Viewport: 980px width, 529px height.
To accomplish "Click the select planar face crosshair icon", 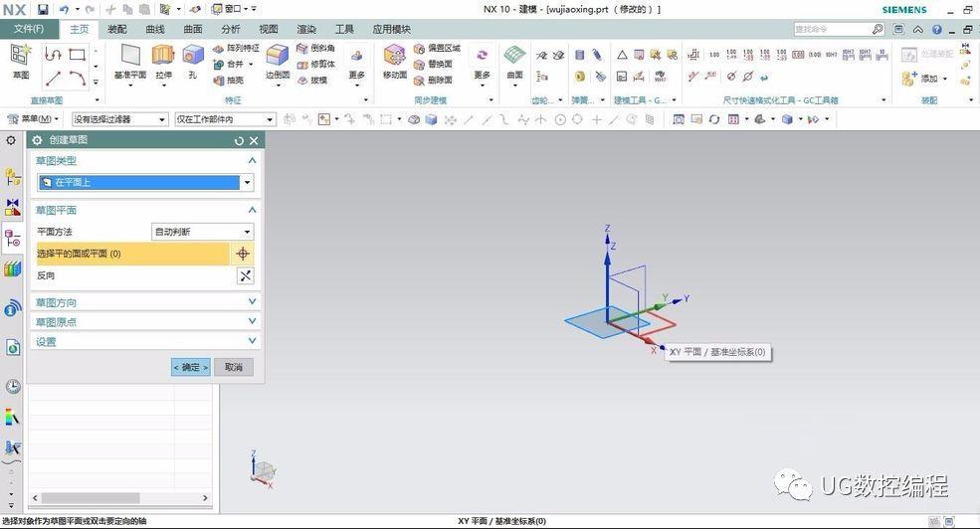I will (x=245, y=254).
